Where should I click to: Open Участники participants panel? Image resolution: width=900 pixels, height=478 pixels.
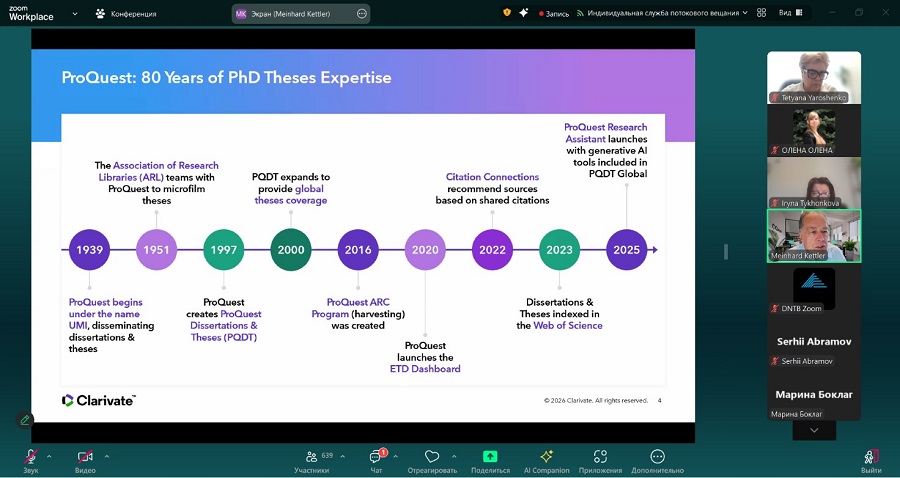click(x=312, y=461)
